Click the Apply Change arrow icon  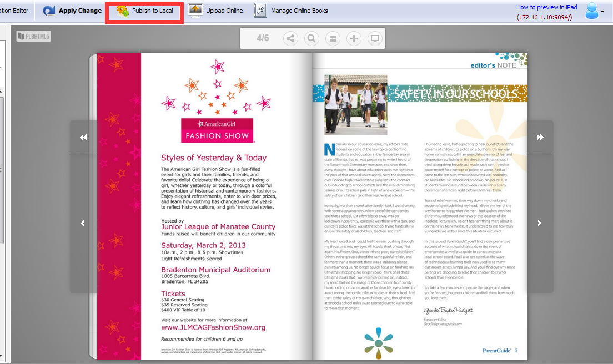pos(49,11)
